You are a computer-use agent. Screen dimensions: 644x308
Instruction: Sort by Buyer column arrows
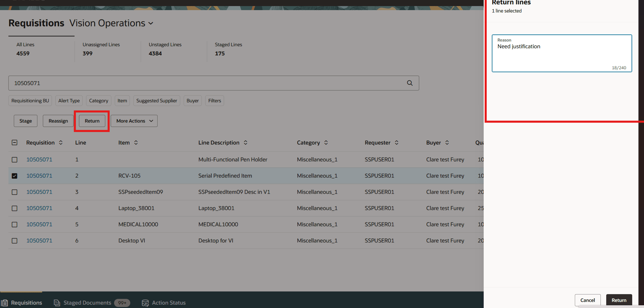[447, 142]
